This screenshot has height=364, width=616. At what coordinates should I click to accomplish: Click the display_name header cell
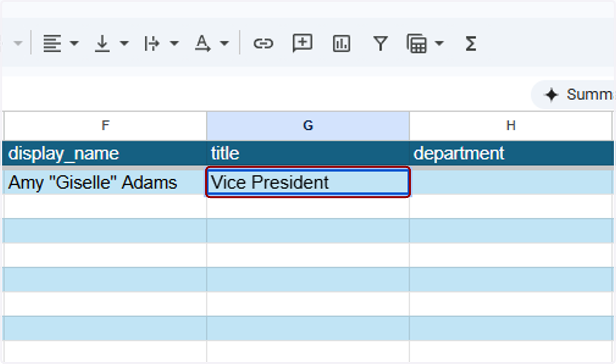[105, 153]
